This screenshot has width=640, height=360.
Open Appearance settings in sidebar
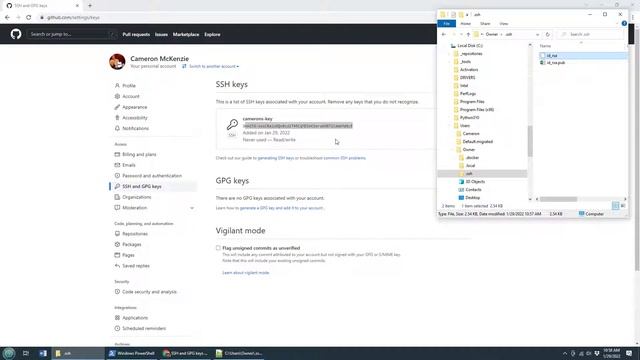pos(135,107)
